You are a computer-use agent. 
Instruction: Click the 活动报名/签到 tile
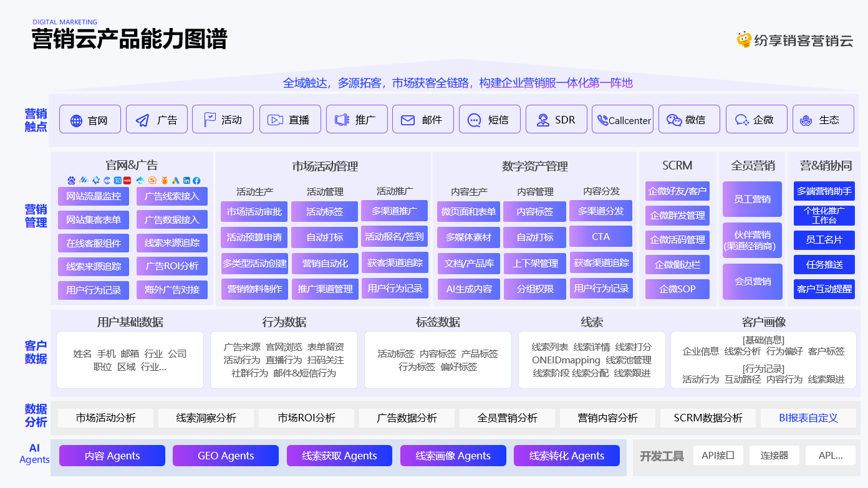(395, 236)
